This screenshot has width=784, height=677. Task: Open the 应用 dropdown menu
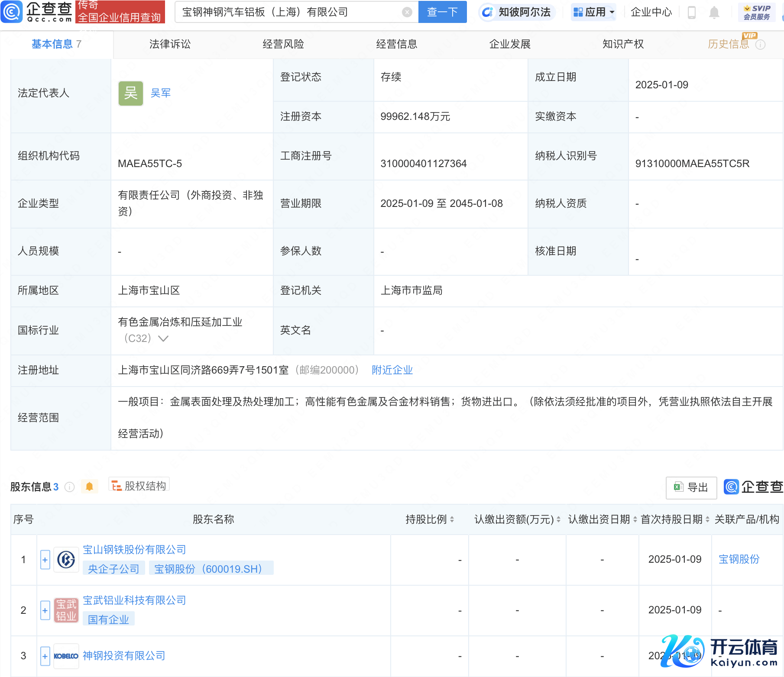(x=594, y=12)
